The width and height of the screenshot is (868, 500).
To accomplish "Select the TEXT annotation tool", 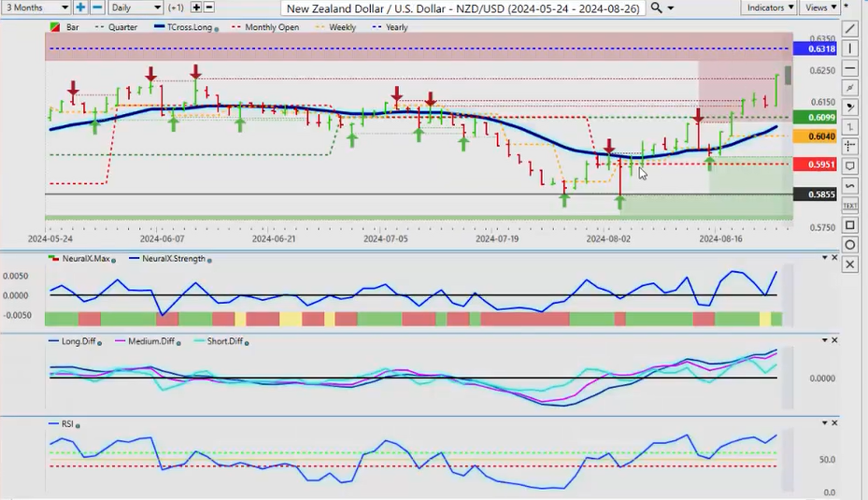I will tap(849, 205).
